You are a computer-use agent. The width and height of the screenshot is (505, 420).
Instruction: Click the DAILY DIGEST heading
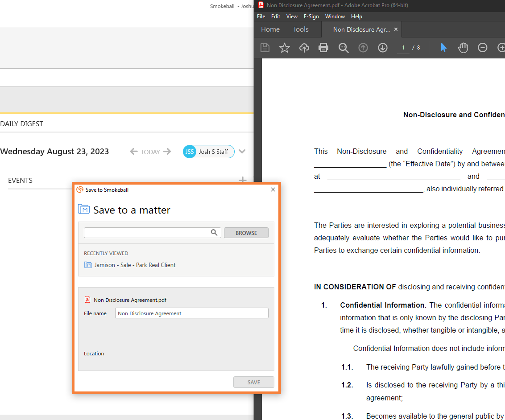(x=21, y=124)
